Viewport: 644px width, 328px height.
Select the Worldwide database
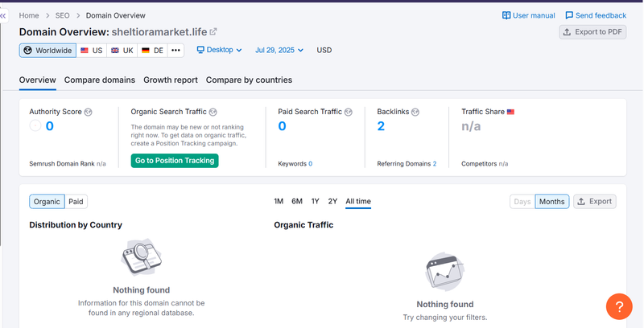(x=47, y=51)
